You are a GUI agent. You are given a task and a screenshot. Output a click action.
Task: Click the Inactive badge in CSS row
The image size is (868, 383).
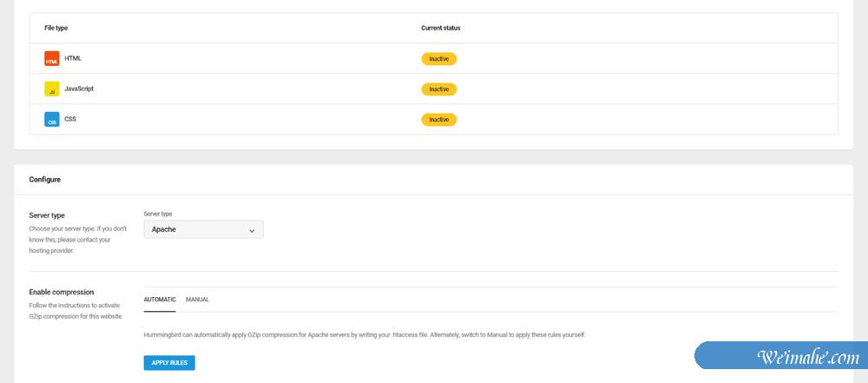pyautogui.click(x=438, y=119)
